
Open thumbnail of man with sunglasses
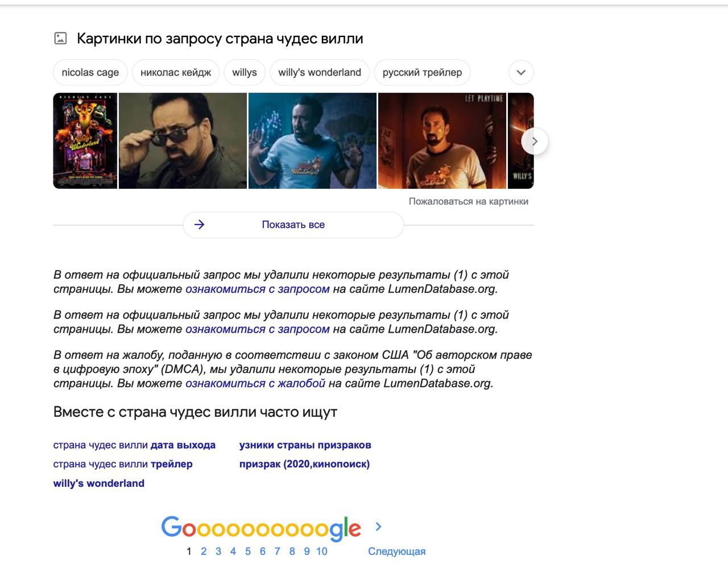pyautogui.click(x=183, y=141)
